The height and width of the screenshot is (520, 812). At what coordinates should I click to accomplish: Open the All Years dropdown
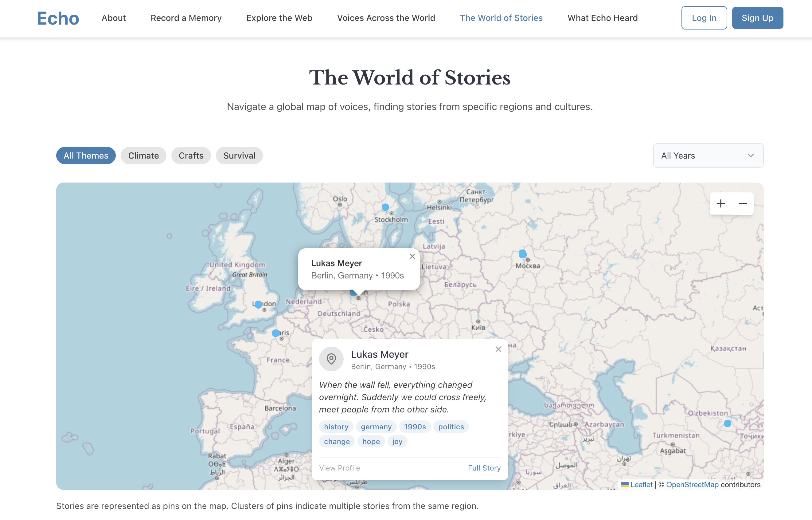point(708,156)
